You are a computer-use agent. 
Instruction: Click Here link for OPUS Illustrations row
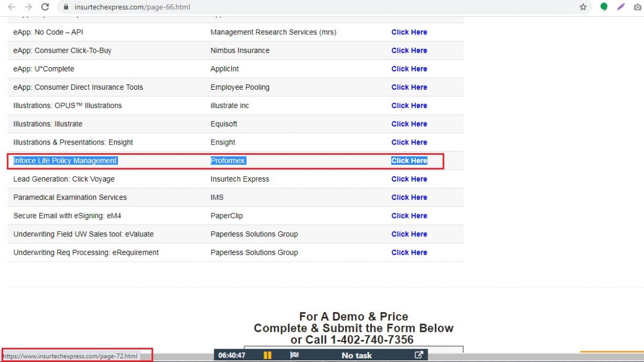[x=409, y=105]
